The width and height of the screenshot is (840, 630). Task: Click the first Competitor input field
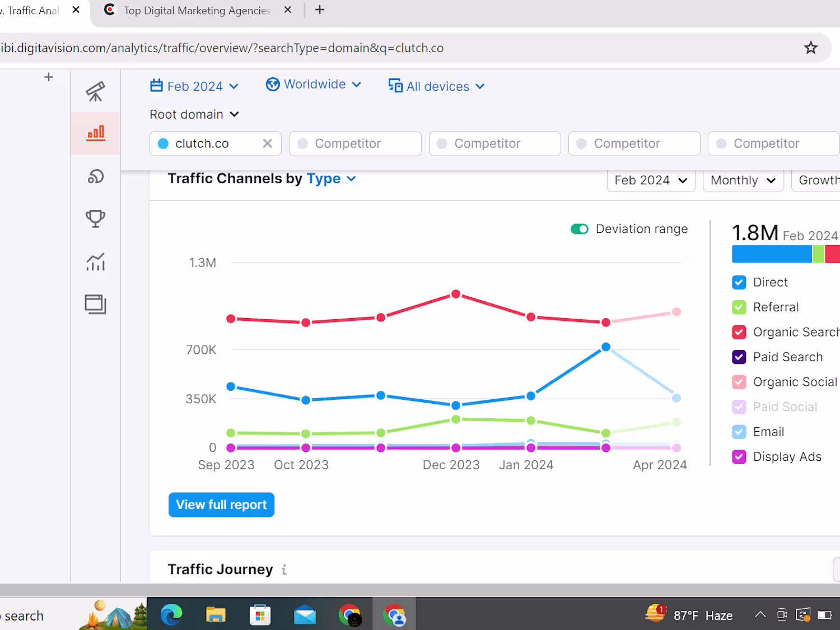click(x=355, y=143)
